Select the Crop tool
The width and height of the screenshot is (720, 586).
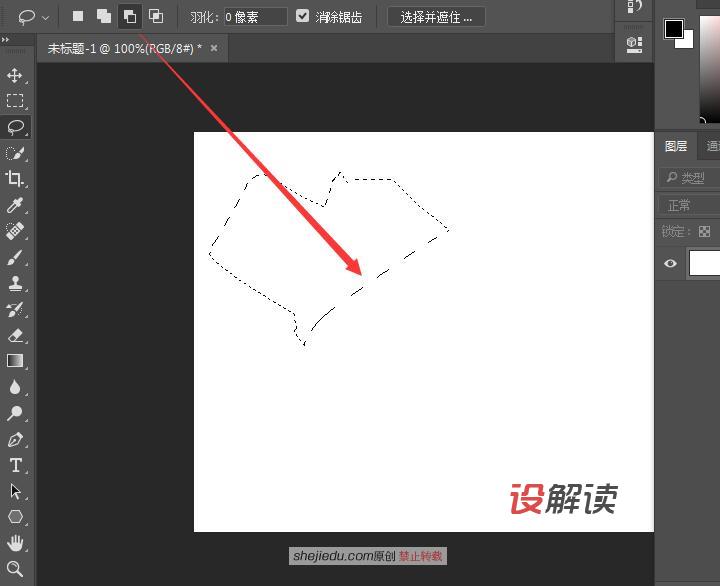click(15, 179)
